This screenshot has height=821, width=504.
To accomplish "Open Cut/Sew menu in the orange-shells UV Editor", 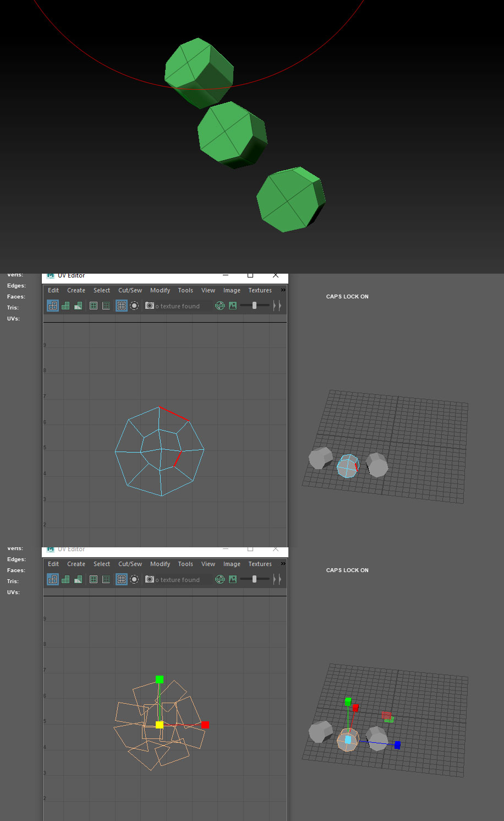I will (130, 564).
